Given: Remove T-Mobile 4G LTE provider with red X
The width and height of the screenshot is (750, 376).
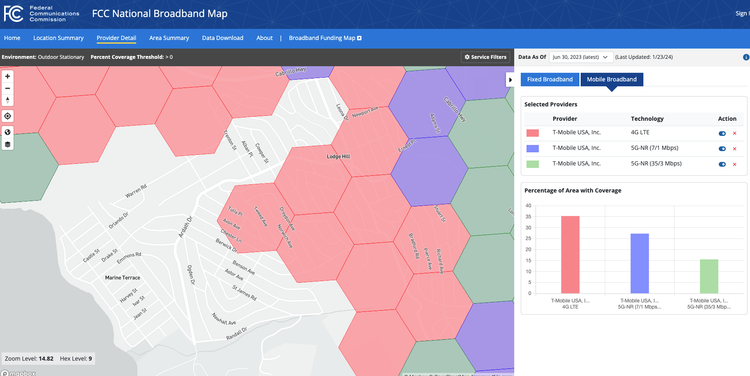Looking at the screenshot, I should pyautogui.click(x=735, y=133).
